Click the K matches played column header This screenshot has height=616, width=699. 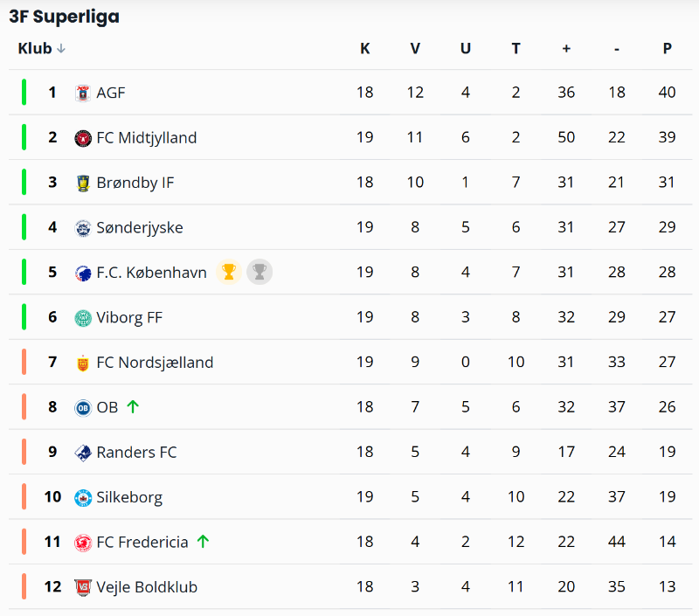(365, 49)
